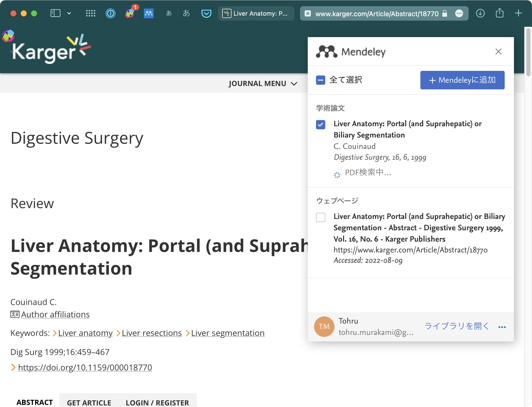Open the 1Password extension icon
The image size is (532, 407).
point(111,13)
